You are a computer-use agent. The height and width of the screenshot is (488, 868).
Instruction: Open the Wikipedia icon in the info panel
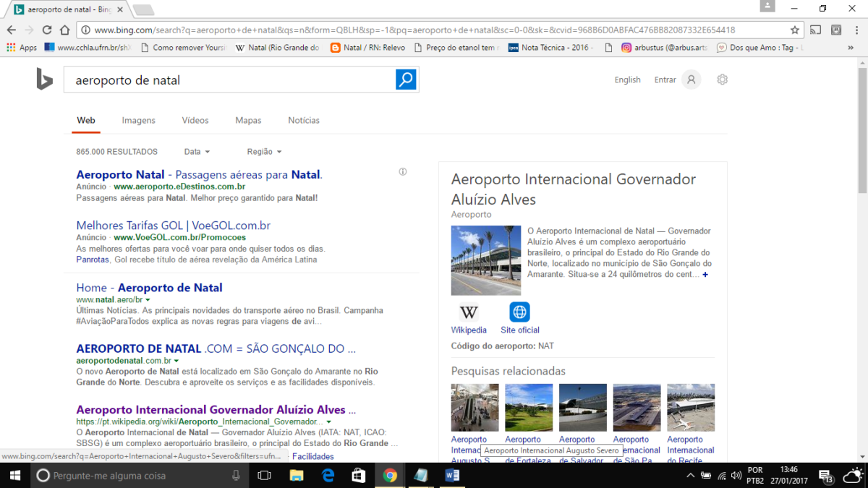coord(469,312)
